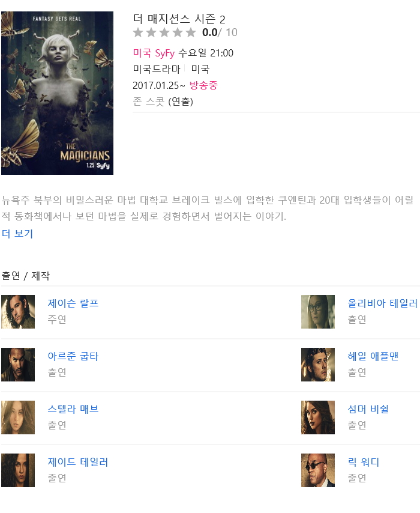Screen dimensions: 420x513
Task: Click the 방송중 airing status link
Action: coord(203,85)
